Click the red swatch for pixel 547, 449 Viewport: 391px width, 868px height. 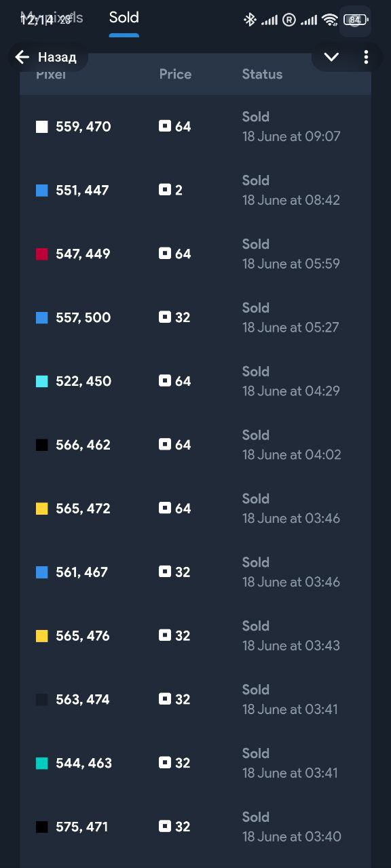click(42, 254)
